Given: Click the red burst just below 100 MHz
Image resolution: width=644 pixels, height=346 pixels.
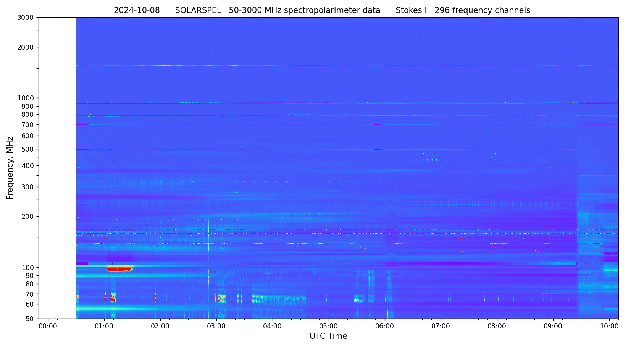Looking at the screenshot, I should pyautogui.click(x=119, y=270).
